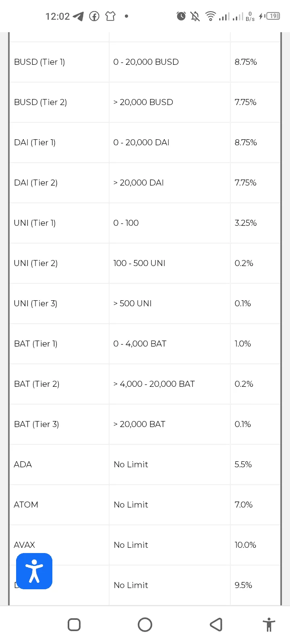Tap the Android back triangle button
The image size is (290, 644).
coord(216,625)
